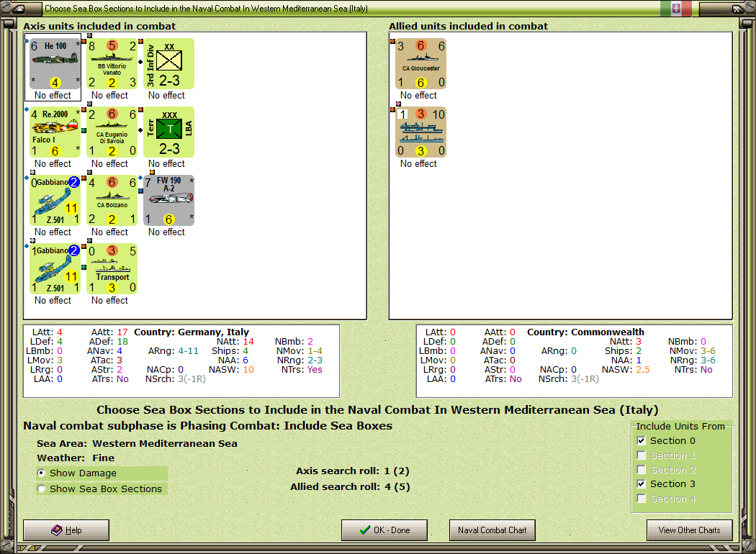756x554 pixels.
Task: Click Allied units included in combat heading
Action: (x=468, y=26)
